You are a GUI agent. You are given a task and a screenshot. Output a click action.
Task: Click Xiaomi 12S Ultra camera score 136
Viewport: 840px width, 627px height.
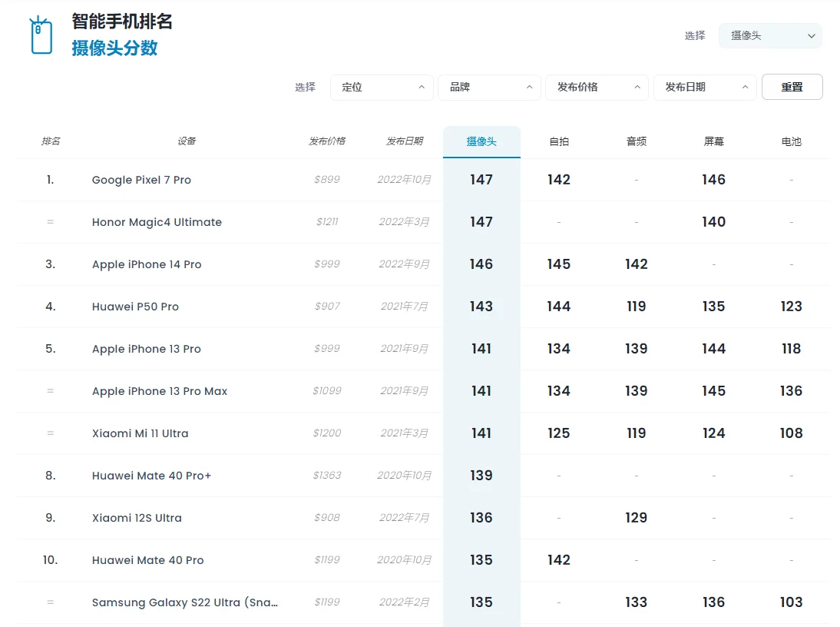tap(481, 518)
